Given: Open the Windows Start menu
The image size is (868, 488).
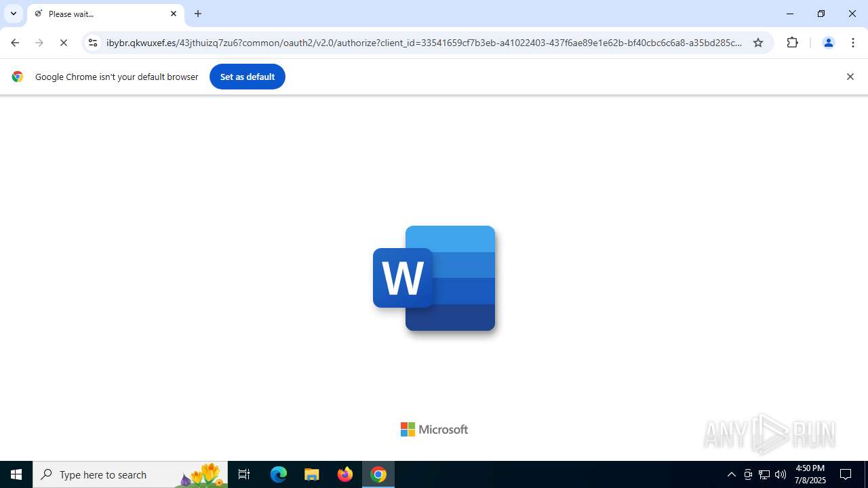Looking at the screenshot, I should [x=16, y=474].
